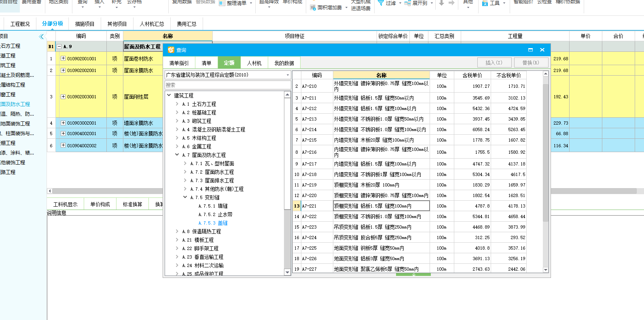Collapse the A.7.5 变形缝 node
The width and height of the screenshot is (644, 320).
point(185,197)
